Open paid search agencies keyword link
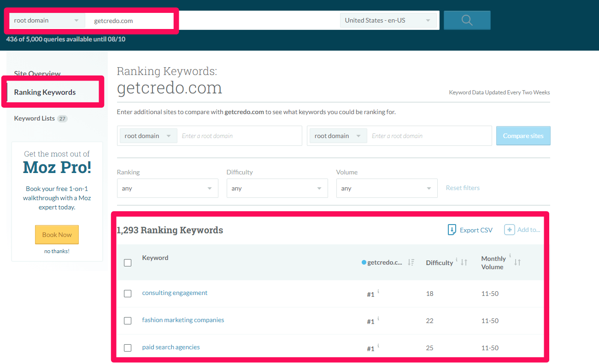The image size is (599, 364). coord(171,347)
